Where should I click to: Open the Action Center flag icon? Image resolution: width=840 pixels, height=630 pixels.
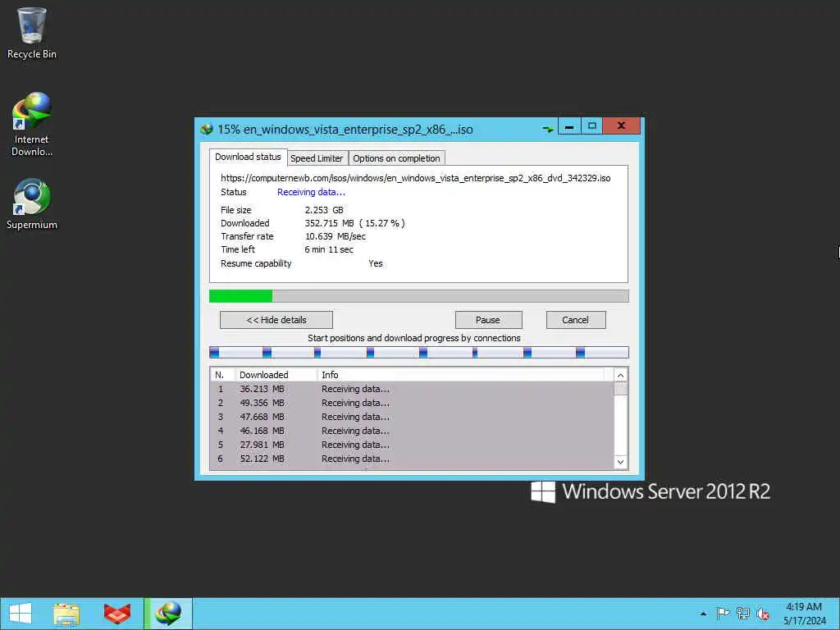723,614
